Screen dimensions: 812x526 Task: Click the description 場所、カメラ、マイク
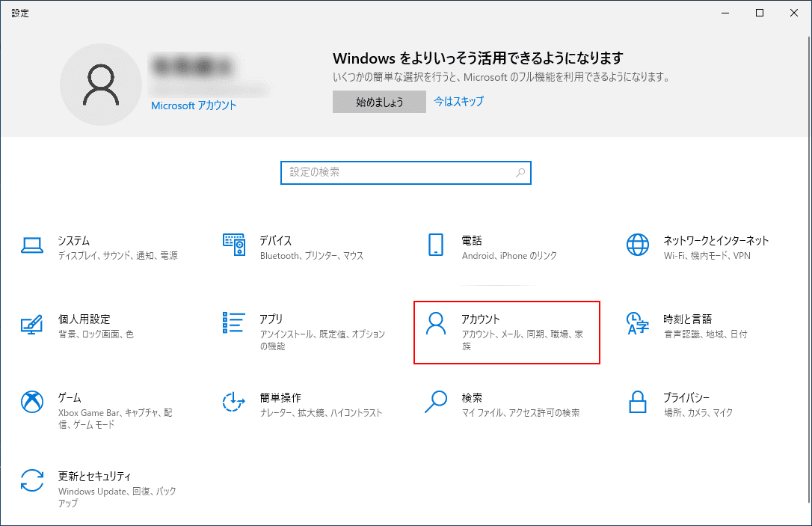point(698,412)
